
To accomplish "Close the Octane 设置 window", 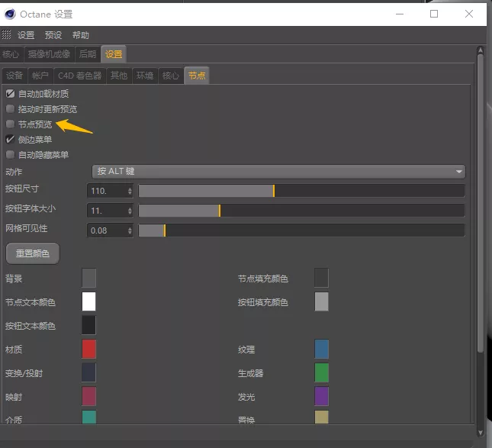I will tap(469, 14).
